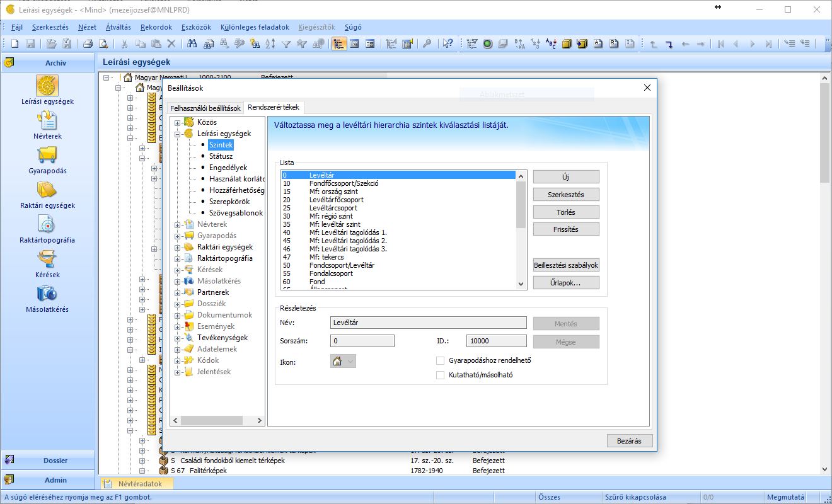The height and width of the screenshot is (504, 832).
Task: Open the Ikon dropdown selector
Action: click(x=343, y=362)
